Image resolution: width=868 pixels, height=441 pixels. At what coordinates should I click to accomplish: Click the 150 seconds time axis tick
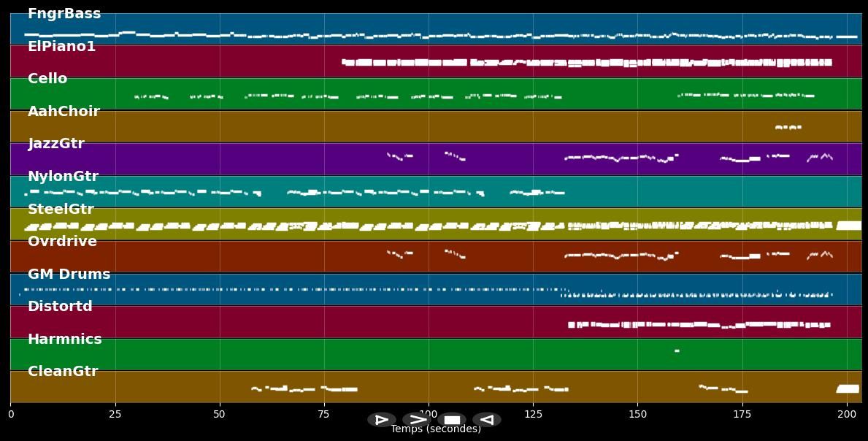point(637,414)
